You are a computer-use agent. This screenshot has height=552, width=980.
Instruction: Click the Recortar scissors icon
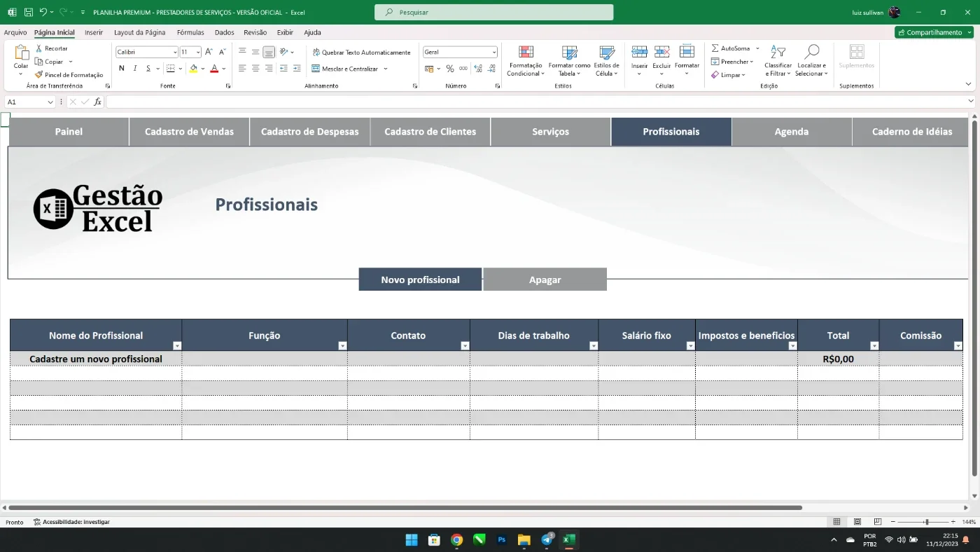point(39,48)
